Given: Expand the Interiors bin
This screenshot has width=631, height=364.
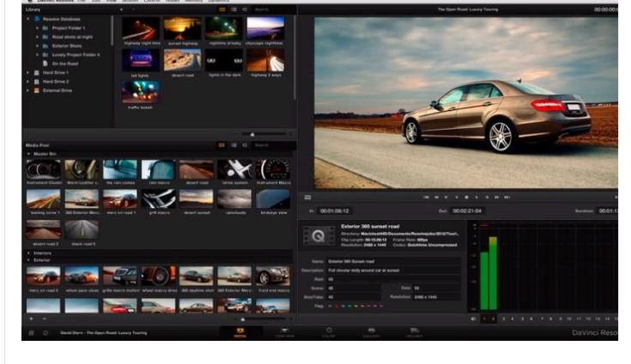Looking at the screenshot, I should [x=28, y=253].
